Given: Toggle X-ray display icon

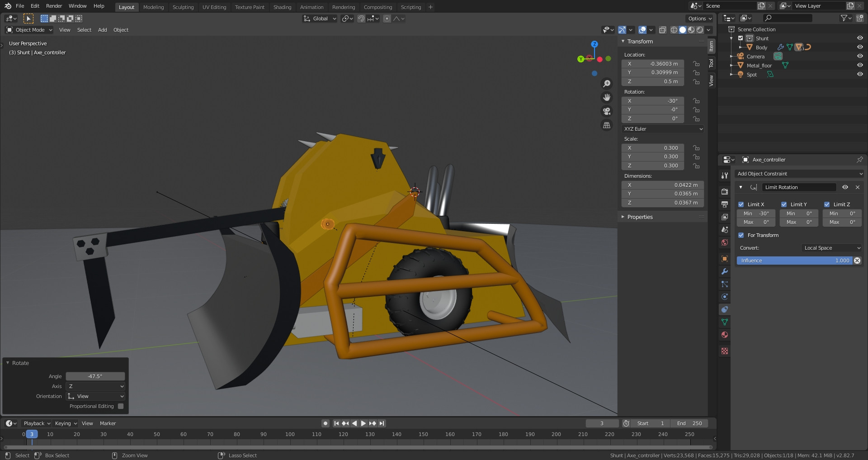Looking at the screenshot, I should tap(662, 30).
